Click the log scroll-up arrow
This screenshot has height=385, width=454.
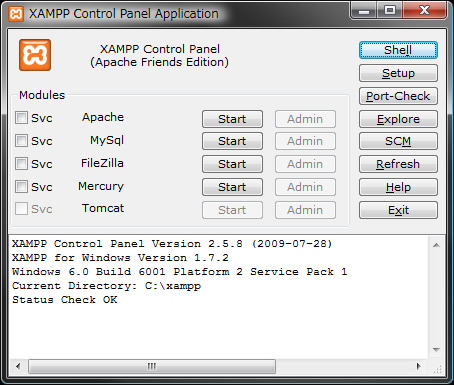click(x=436, y=245)
